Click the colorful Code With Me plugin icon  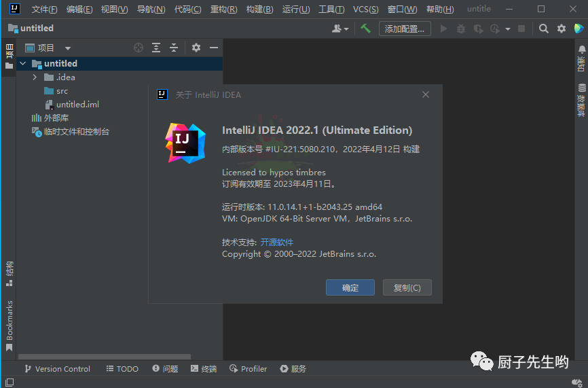tap(578, 28)
